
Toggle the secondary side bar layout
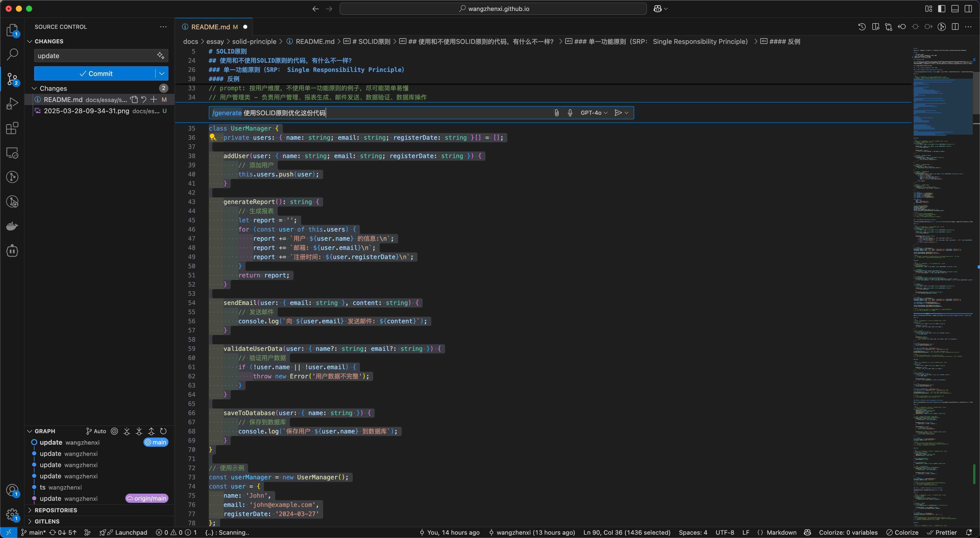(968, 9)
